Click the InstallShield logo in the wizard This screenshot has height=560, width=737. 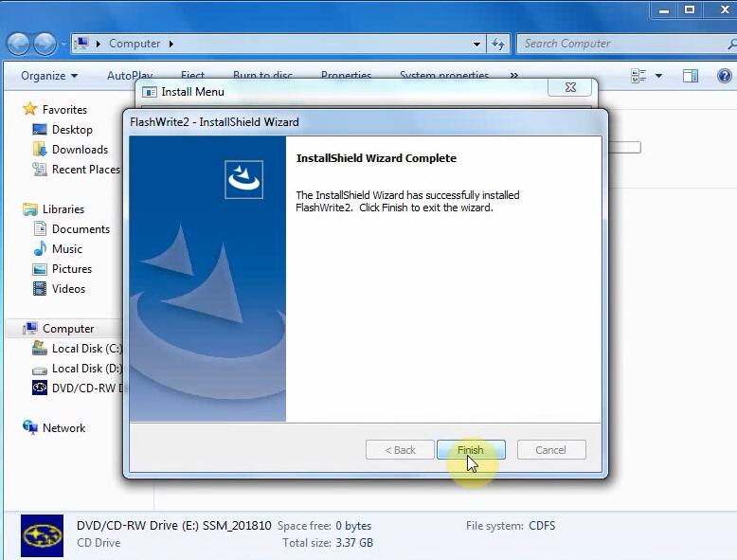point(244,180)
